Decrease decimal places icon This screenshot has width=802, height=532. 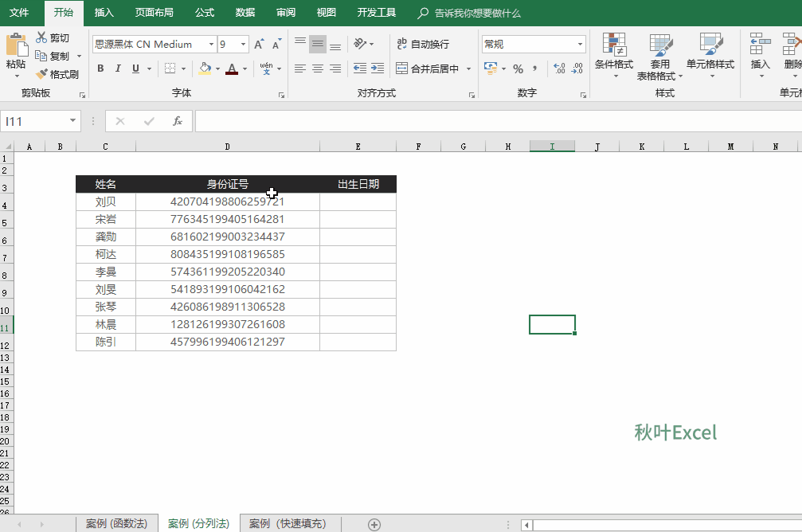(x=577, y=68)
